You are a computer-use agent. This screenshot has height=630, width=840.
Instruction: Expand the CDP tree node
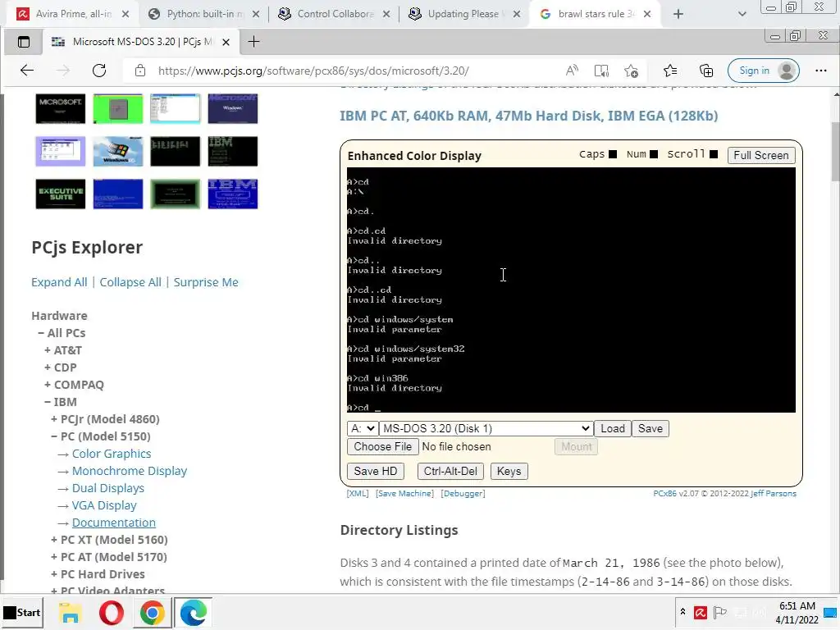click(x=61, y=367)
